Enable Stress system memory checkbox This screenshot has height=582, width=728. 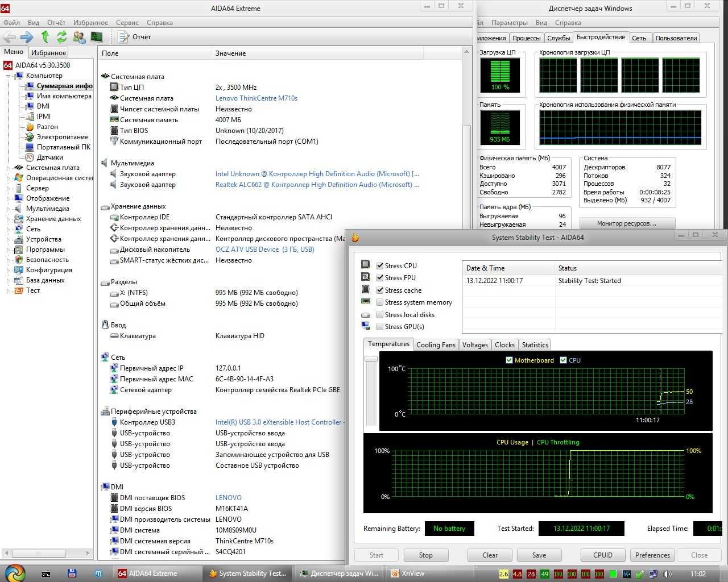pyautogui.click(x=379, y=302)
